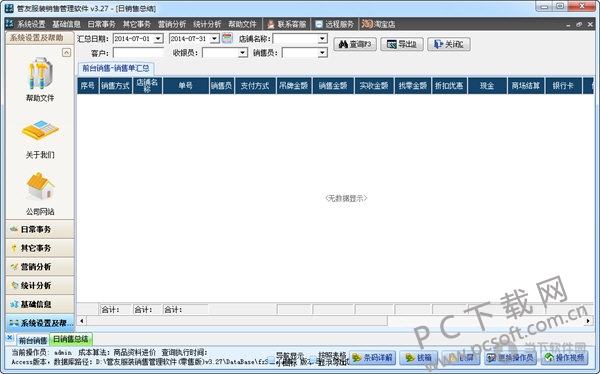
Task: Expand the 其它事务 sidebar section
Action: (40, 248)
